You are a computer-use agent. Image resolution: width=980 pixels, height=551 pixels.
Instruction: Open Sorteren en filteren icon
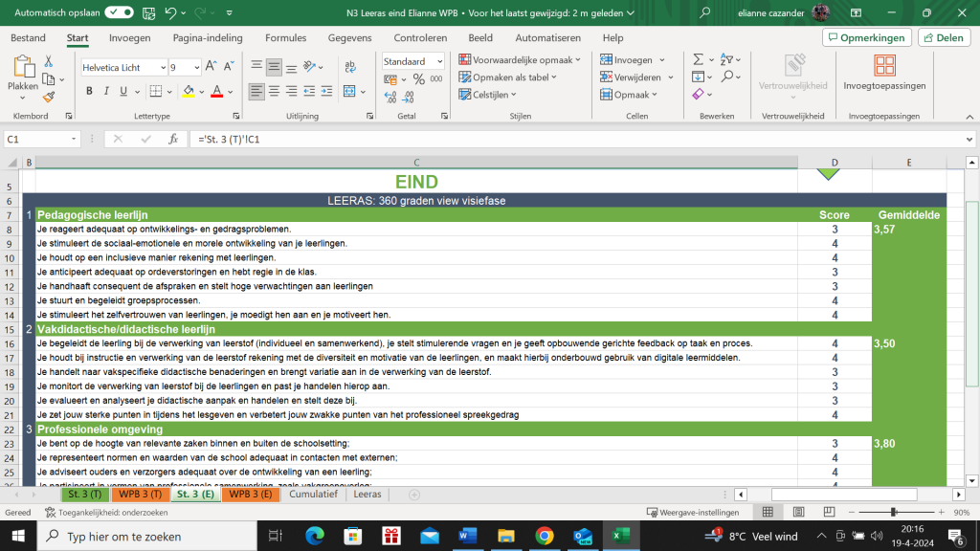[727, 59]
